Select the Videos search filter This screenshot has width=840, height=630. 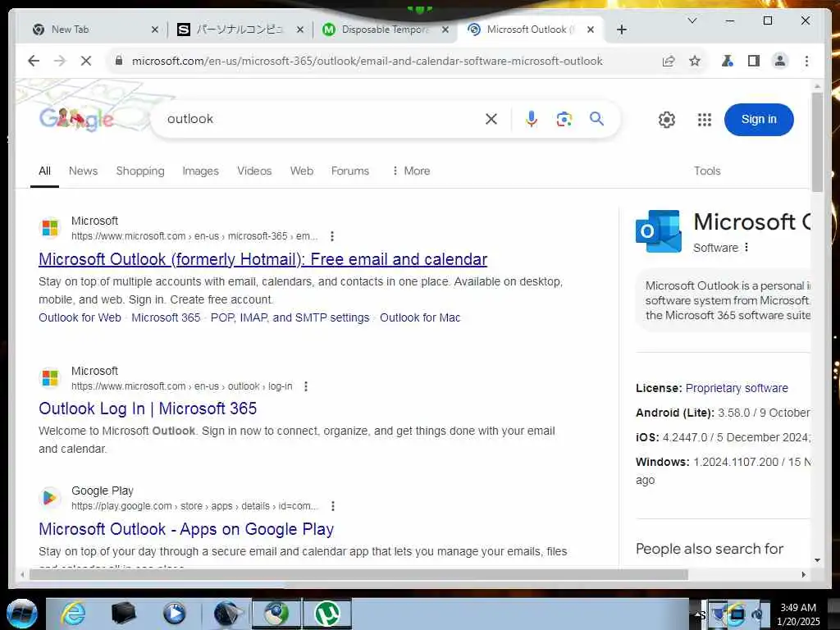[x=254, y=171]
